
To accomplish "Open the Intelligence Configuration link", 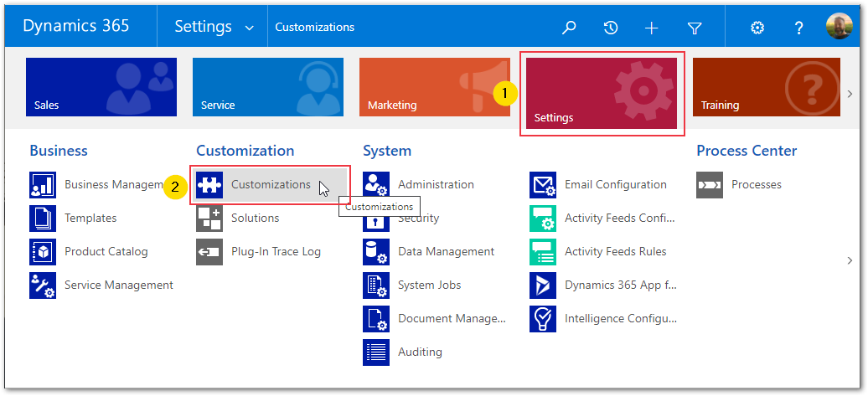I will coord(621,319).
